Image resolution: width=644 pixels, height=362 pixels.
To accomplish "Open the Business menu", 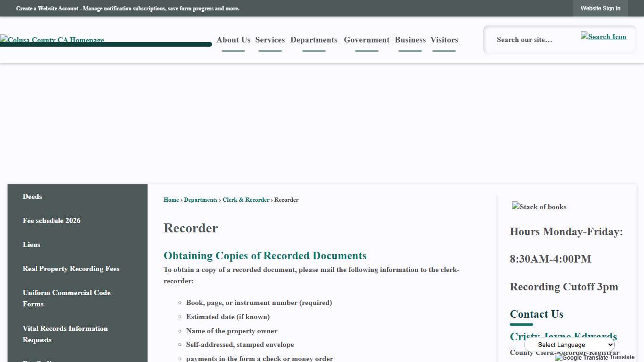I will pos(410,40).
